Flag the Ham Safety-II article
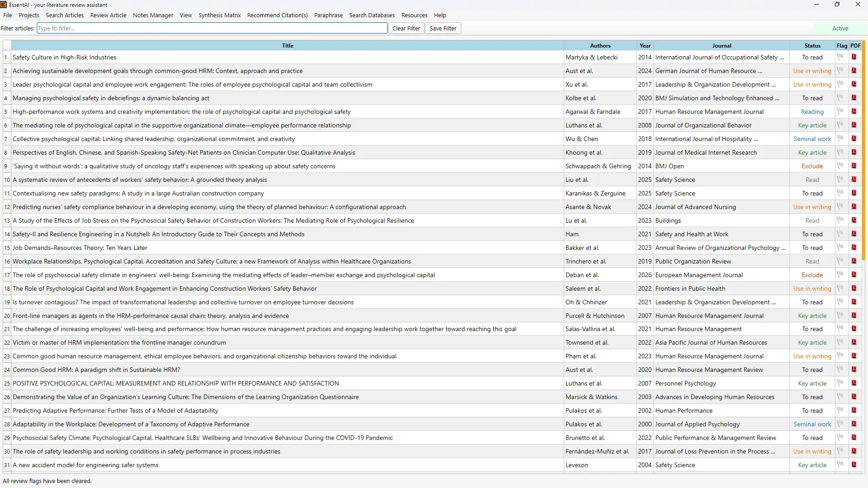Viewport: 868px width, 488px height. point(840,234)
